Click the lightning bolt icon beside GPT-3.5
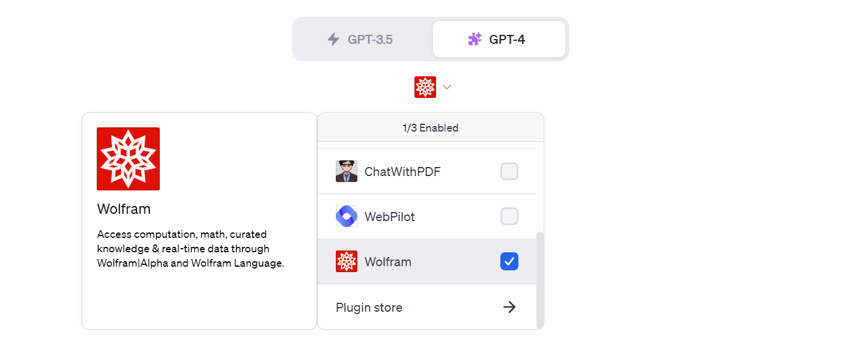Image resolution: width=868 pixels, height=343 pixels. click(333, 40)
